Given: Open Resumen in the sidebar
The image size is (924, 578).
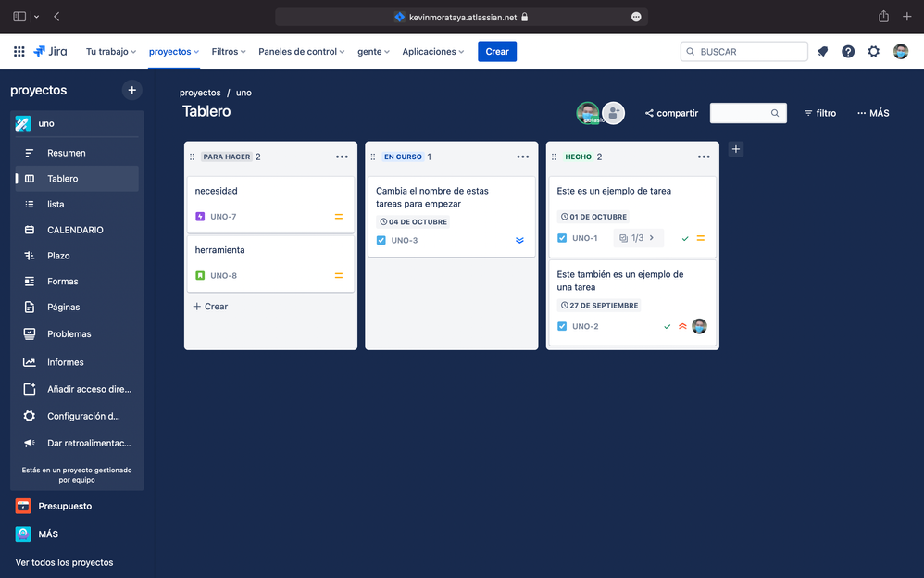Looking at the screenshot, I should coord(77,153).
